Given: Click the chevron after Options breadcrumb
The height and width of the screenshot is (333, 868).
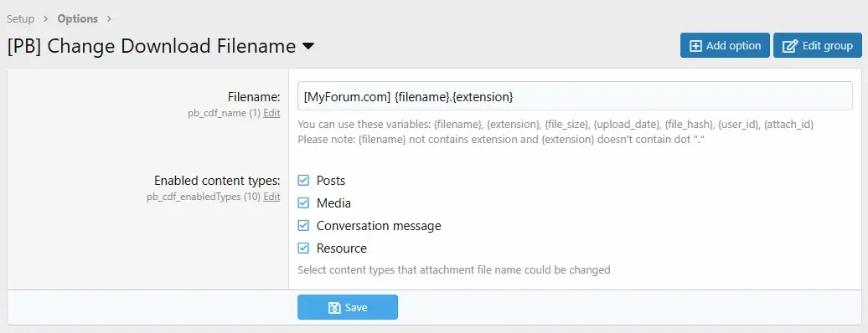Looking at the screenshot, I should tap(109, 18).
